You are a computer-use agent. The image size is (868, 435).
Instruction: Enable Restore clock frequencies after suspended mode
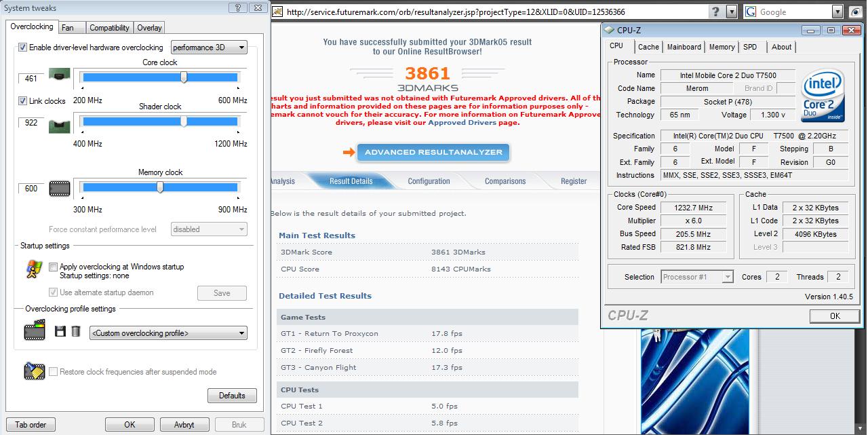click(53, 372)
